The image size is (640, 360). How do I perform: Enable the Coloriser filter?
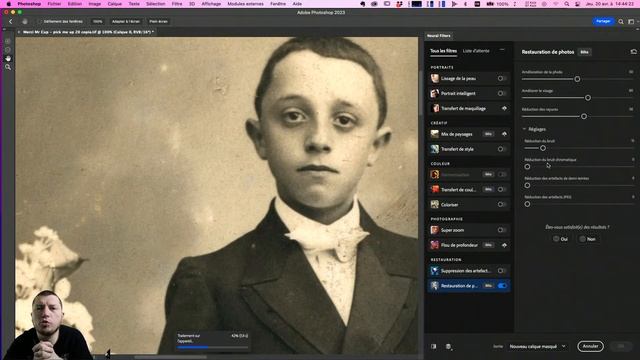coord(502,204)
